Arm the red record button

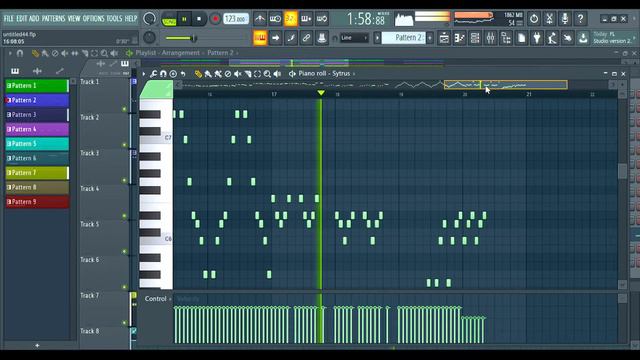pyautogui.click(x=215, y=19)
